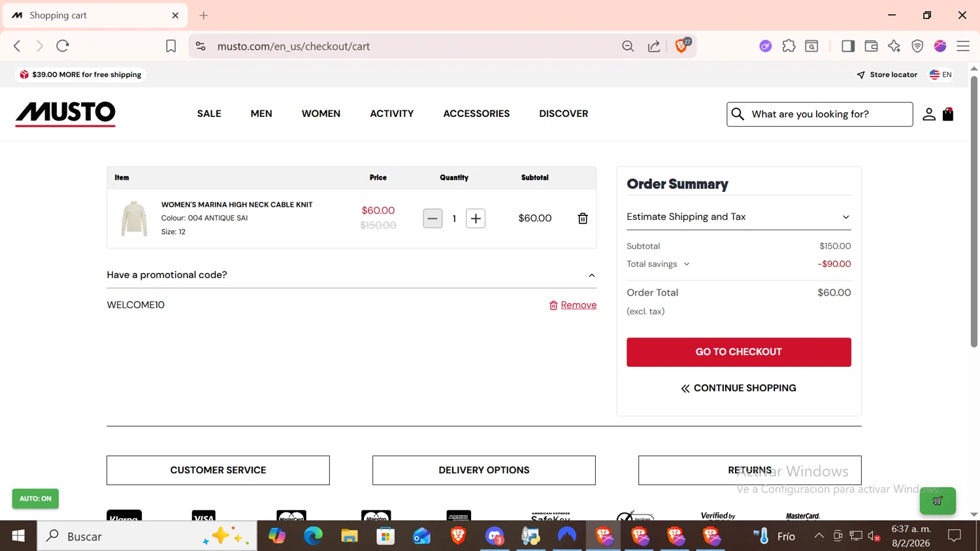The image size is (980, 551).
Task: Click the zoom magnifier icon in address bar
Action: click(x=628, y=46)
